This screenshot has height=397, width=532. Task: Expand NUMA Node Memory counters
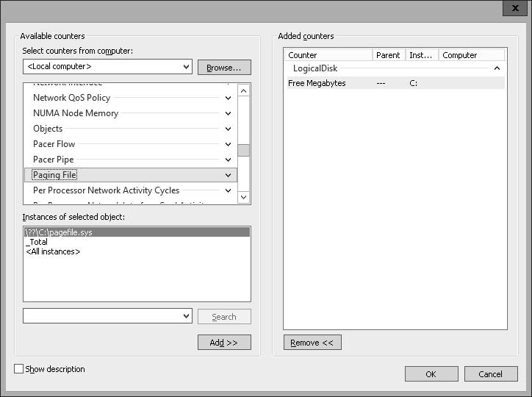229,113
